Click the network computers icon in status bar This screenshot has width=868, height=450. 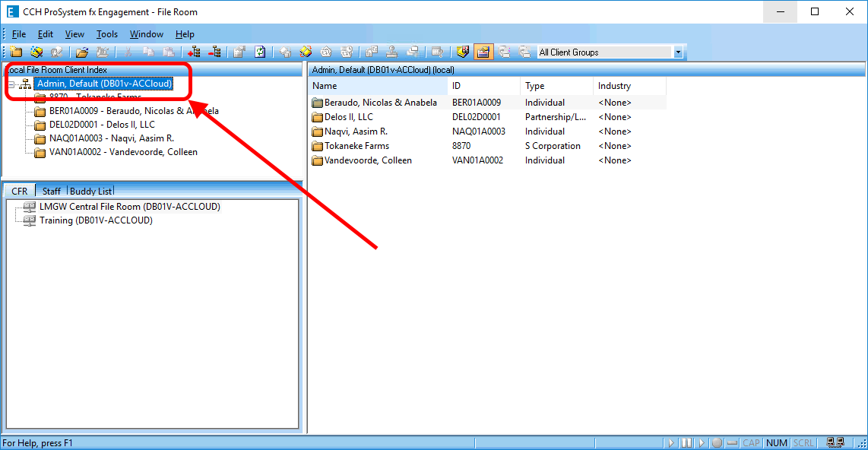[835, 443]
